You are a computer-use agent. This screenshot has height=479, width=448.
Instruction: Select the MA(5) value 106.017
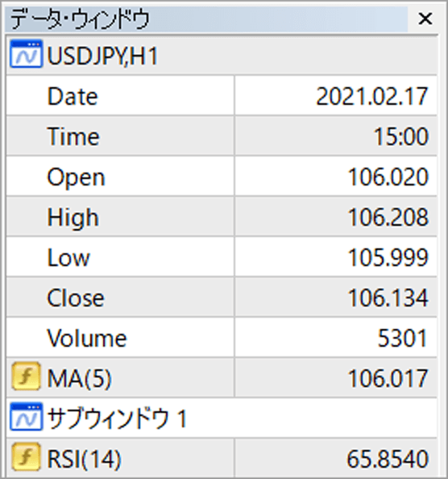coord(388,378)
